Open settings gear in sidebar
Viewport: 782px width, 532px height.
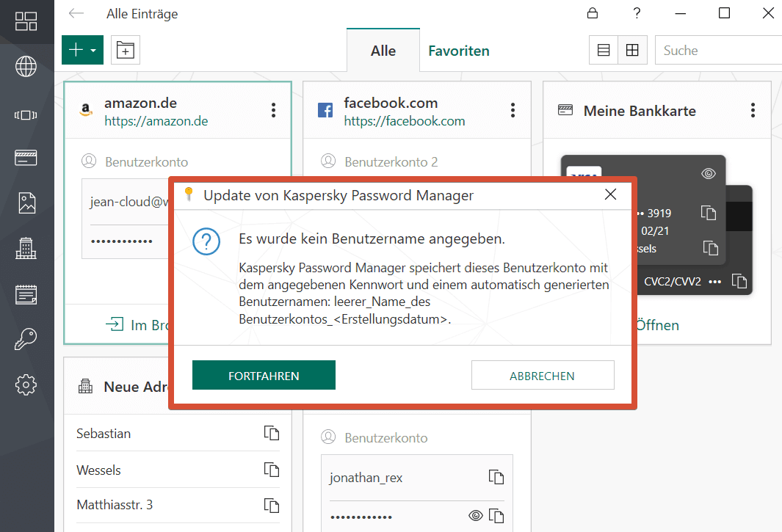pyautogui.click(x=26, y=385)
